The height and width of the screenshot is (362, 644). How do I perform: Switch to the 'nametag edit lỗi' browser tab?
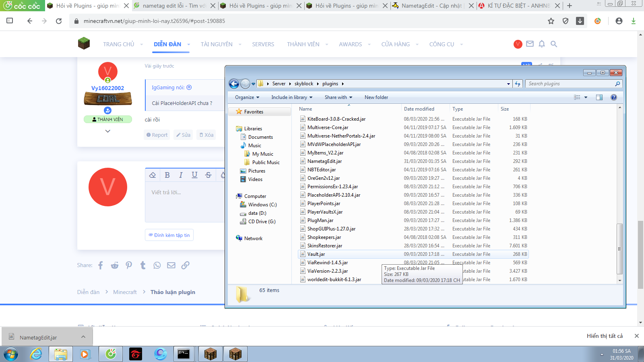coord(174,6)
